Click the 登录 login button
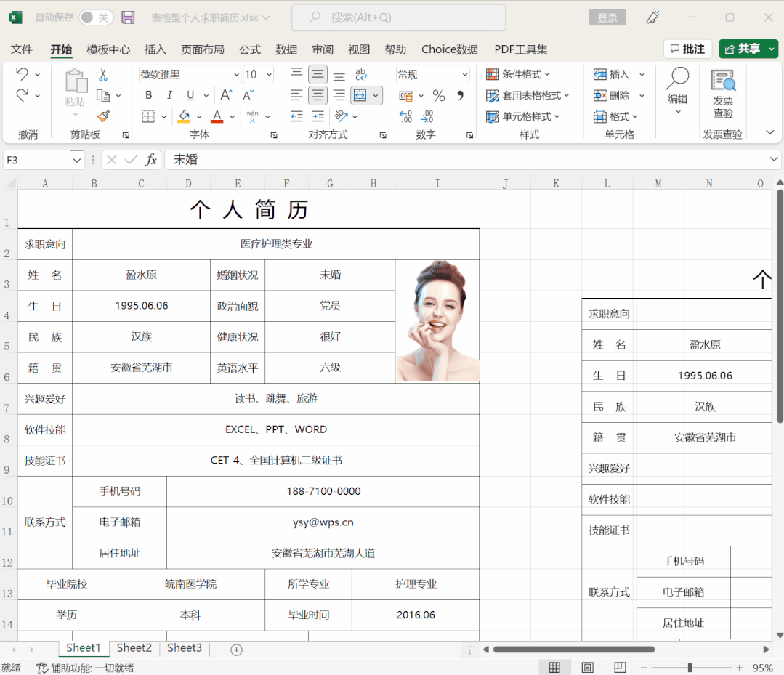The height and width of the screenshot is (675, 784). click(607, 17)
